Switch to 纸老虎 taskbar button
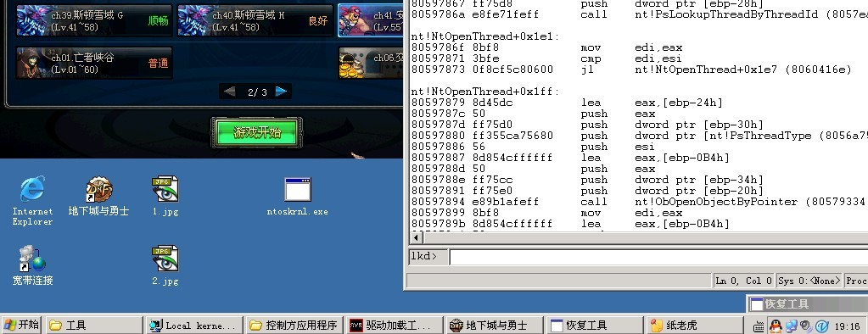The image size is (868, 334). point(695,326)
